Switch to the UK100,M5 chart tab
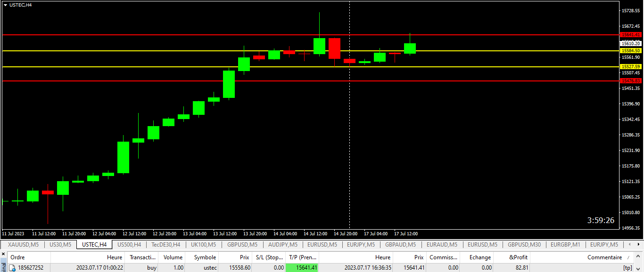This screenshot has width=644, height=272. point(203,245)
